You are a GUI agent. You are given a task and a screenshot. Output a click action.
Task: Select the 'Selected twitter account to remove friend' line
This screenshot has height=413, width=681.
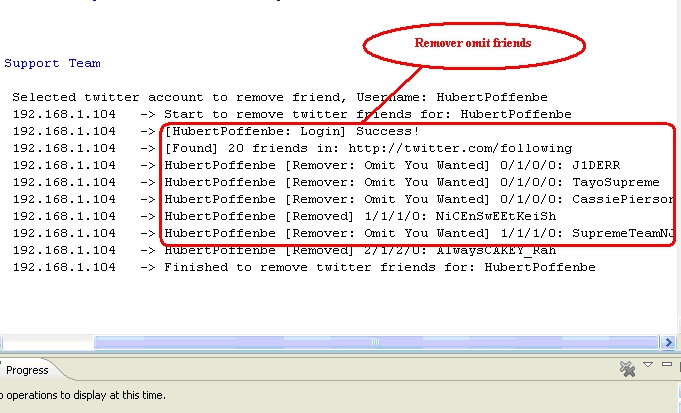(x=280, y=97)
